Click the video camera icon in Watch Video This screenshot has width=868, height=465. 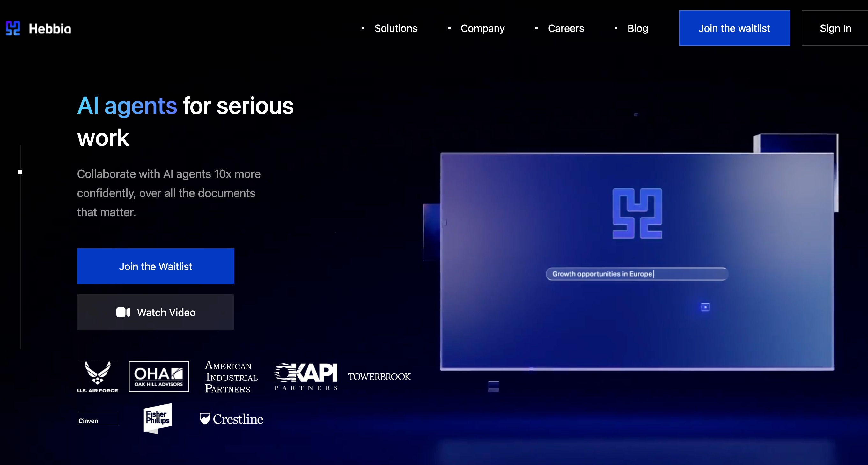point(123,312)
